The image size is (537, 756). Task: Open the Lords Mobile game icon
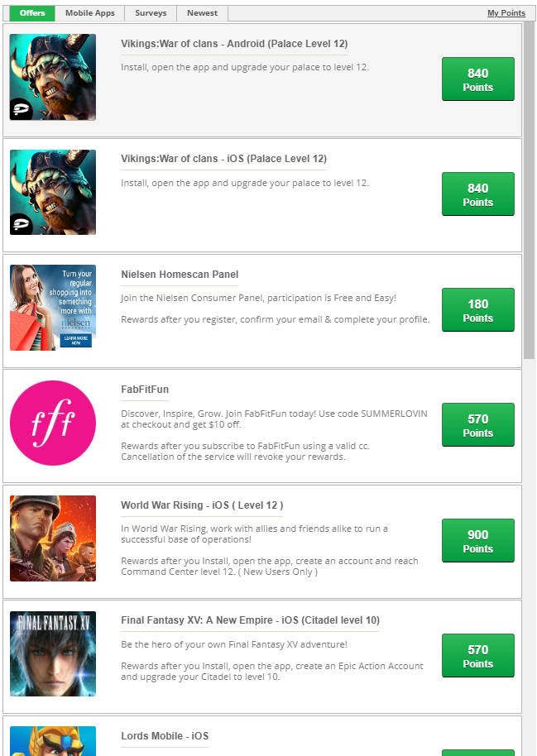click(53, 741)
